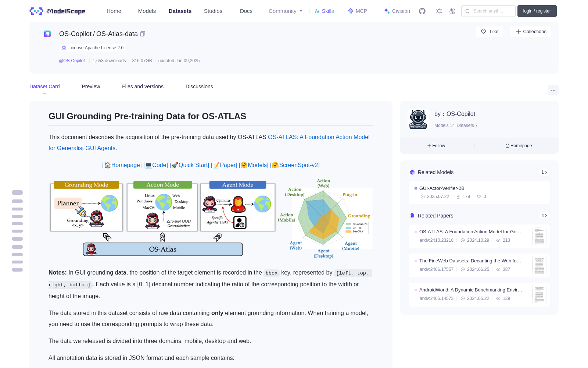Switch to the Discussions tab
Image resolution: width=588 pixels, height=368 pixels.
point(199,86)
